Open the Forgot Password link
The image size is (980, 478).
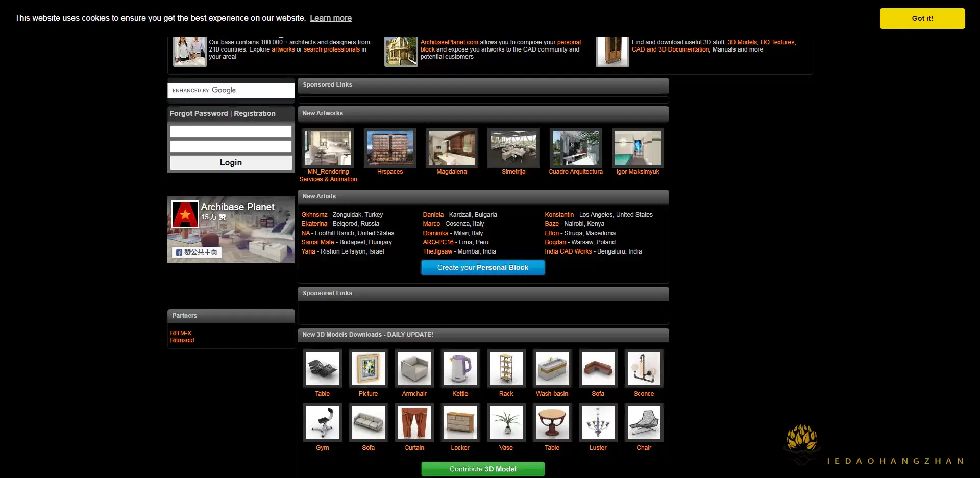[199, 113]
